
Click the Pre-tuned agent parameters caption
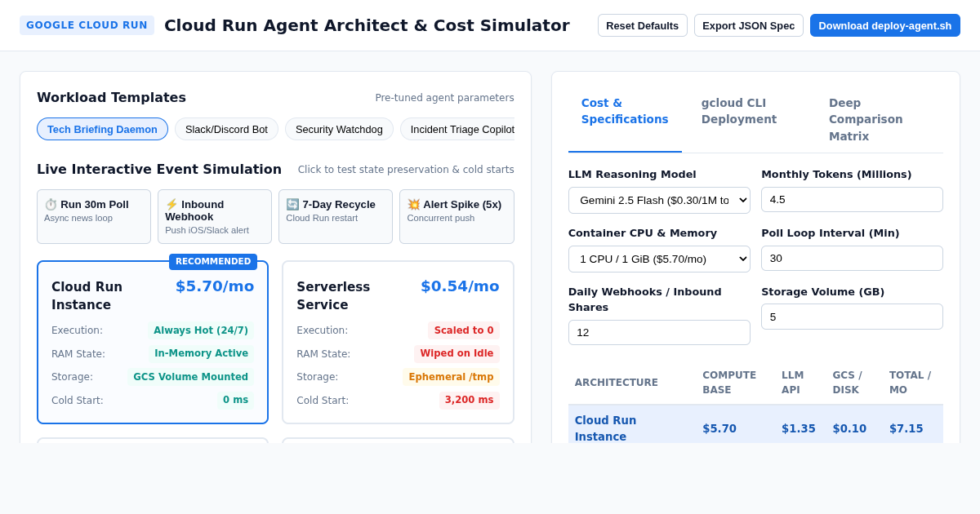444,98
